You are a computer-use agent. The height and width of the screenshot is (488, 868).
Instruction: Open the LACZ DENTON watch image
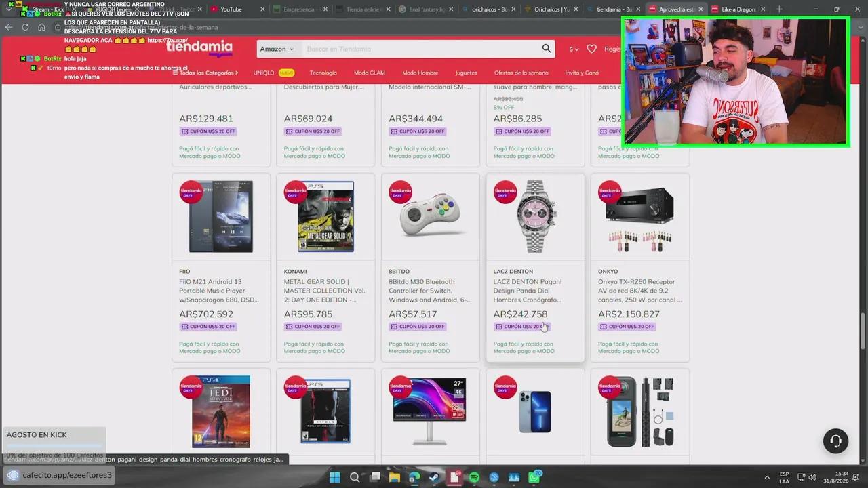(x=535, y=217)
